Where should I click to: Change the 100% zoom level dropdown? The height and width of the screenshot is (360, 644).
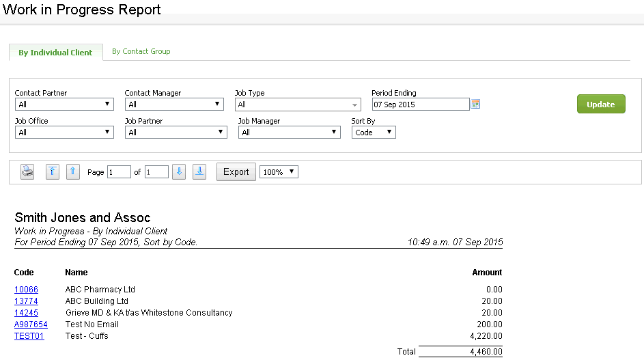[x=279, y=172]
